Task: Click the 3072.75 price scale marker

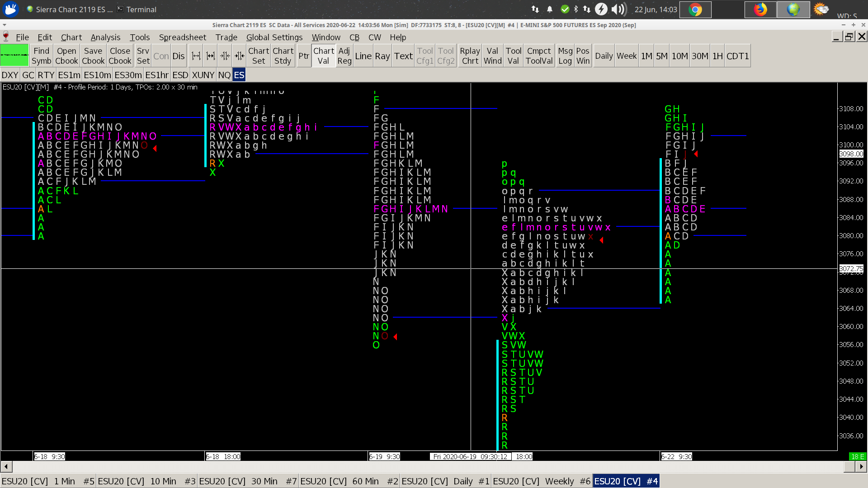Action: click(851, 268)
